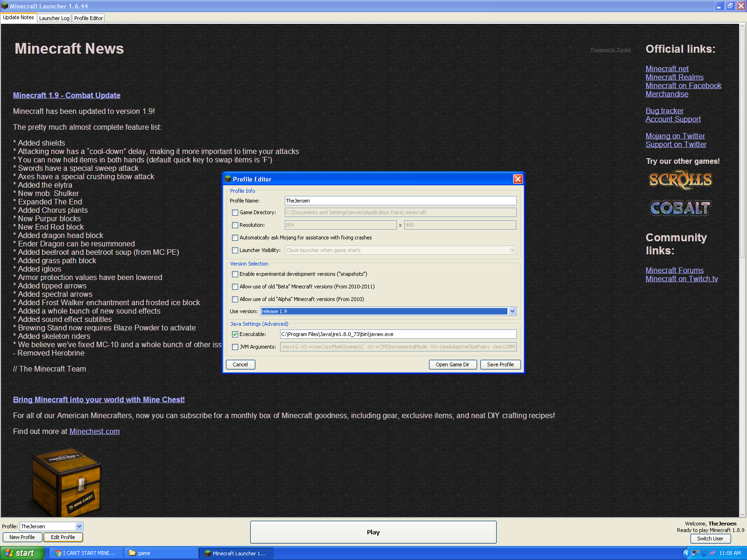The height and width of the screenshot is (560, 747).
Task: Click Open Game Dir button
Action: (x=452, y=364)
